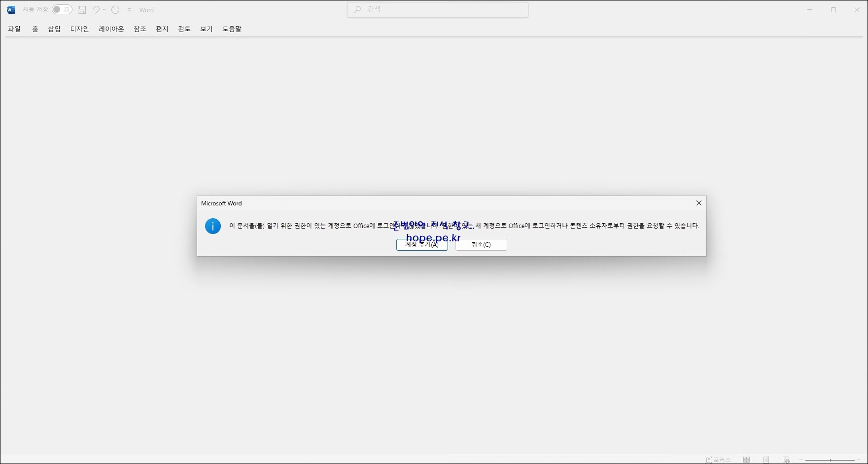Enable 포커스 (Focus) mode in status bar

718,460
